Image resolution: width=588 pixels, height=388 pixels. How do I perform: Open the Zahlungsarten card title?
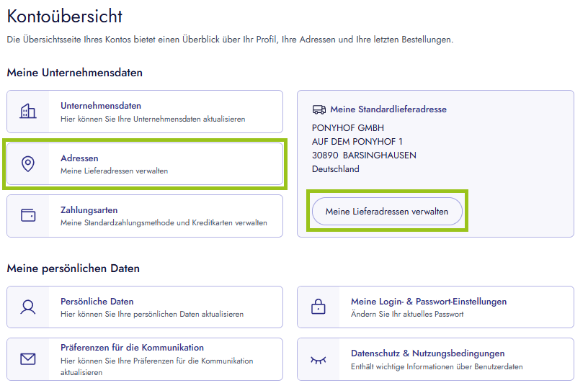tap(89, 210)
